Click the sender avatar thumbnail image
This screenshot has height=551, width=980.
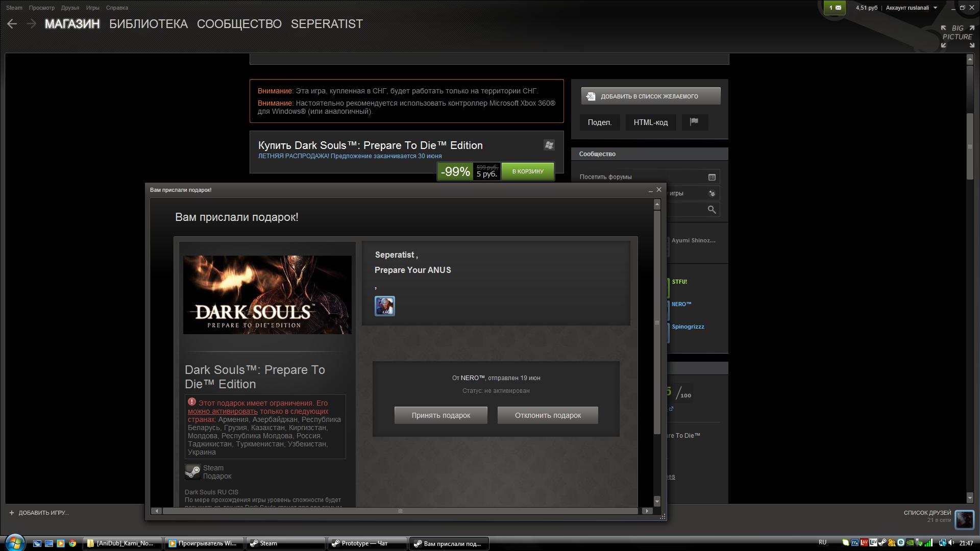pyautogui.click(x=384, y=306)
